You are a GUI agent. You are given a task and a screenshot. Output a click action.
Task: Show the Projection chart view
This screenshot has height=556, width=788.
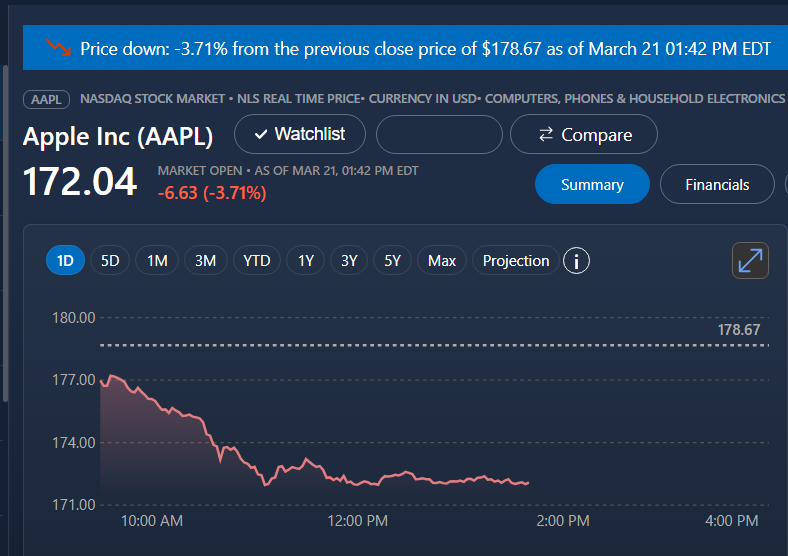(x=516, y=260)
